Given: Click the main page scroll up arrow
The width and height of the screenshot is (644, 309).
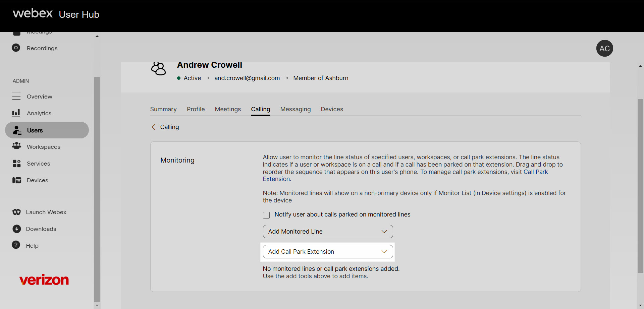Looking at the screenshot, I should [640, 66].
